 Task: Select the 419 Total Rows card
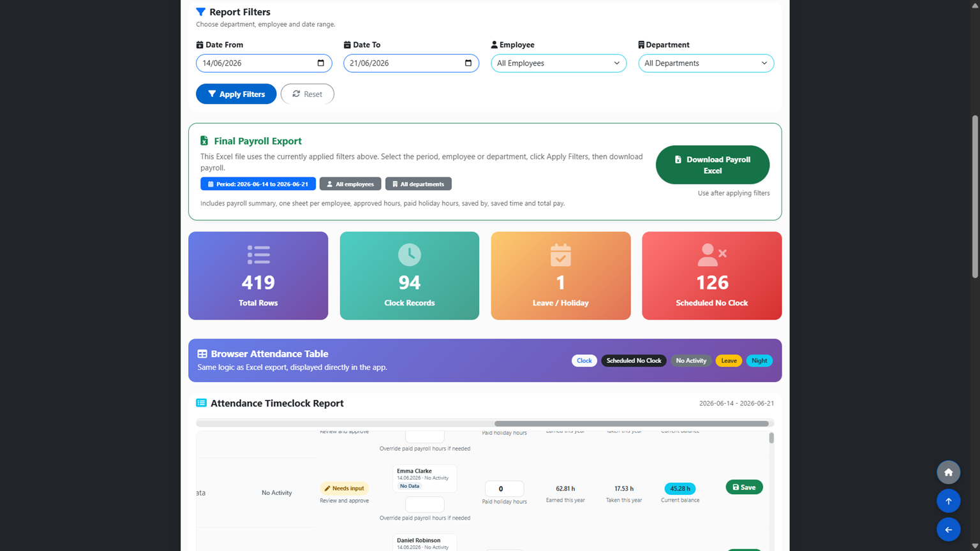tap(258, 275)
